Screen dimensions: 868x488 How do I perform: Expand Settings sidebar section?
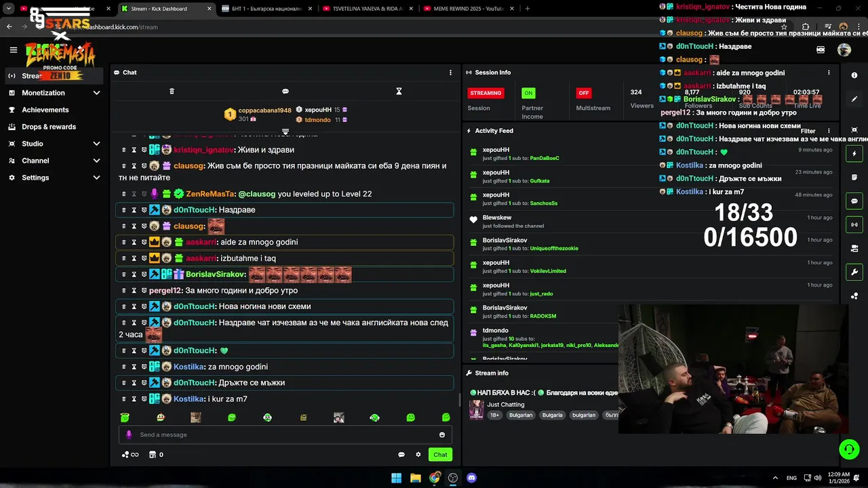coord(96,178)
